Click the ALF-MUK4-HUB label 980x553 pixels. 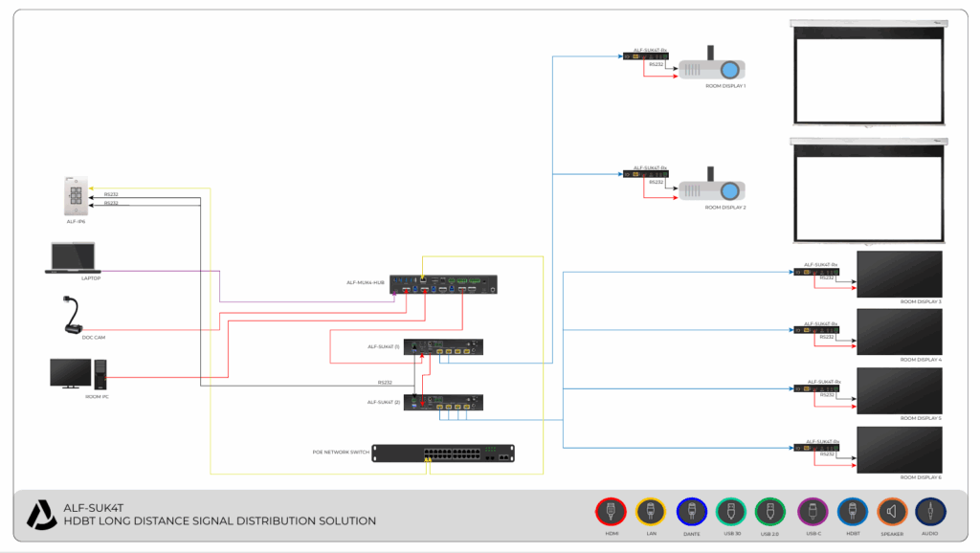click(x=366, y=282)
